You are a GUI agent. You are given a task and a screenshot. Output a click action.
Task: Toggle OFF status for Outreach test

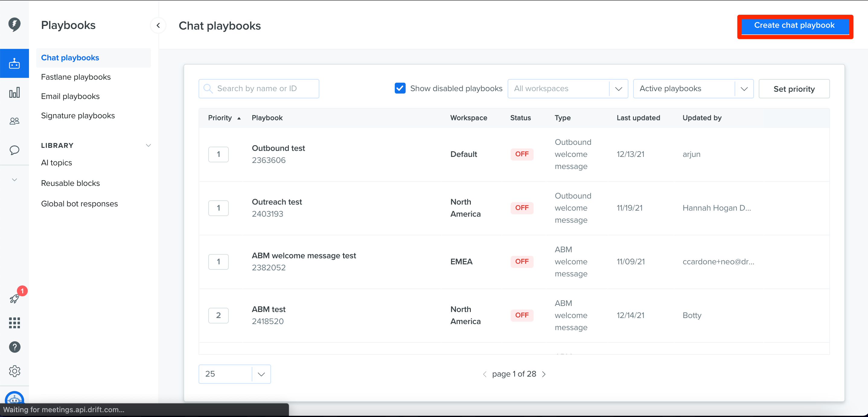coord(522,208)
